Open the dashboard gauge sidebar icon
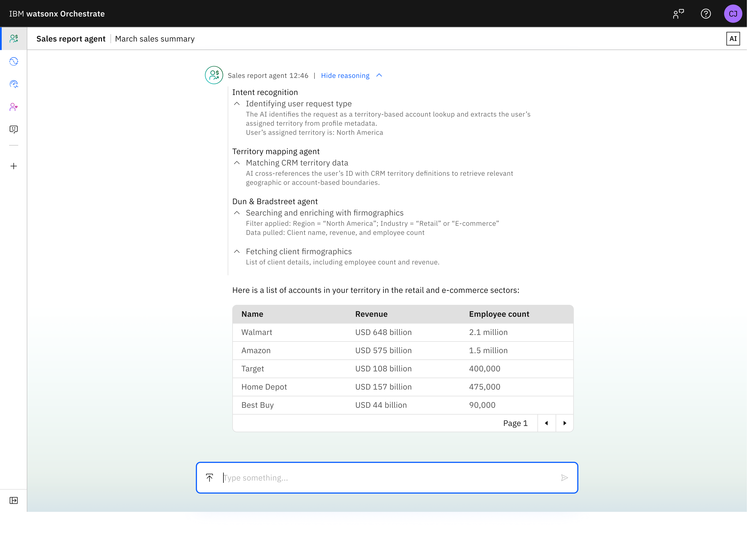756x534 pixels. pyautogui.click(x=13, y=84)
